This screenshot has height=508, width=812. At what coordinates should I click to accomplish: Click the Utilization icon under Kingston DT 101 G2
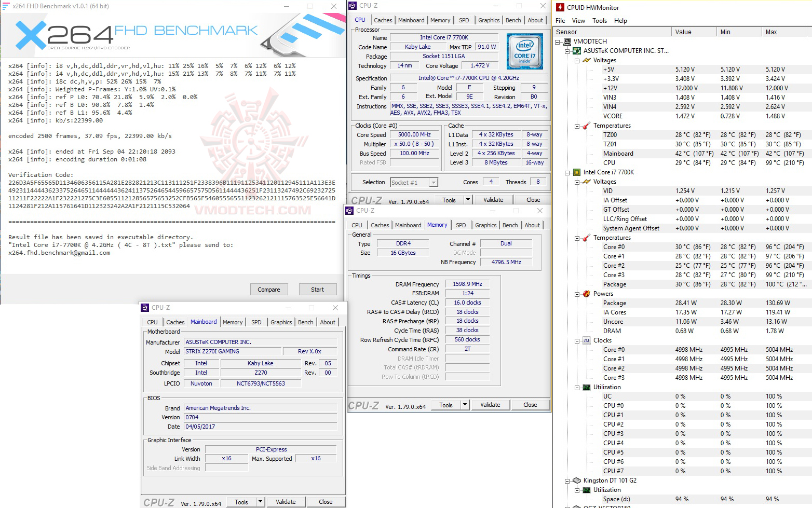pyautogui.click(x=586, y=490)
